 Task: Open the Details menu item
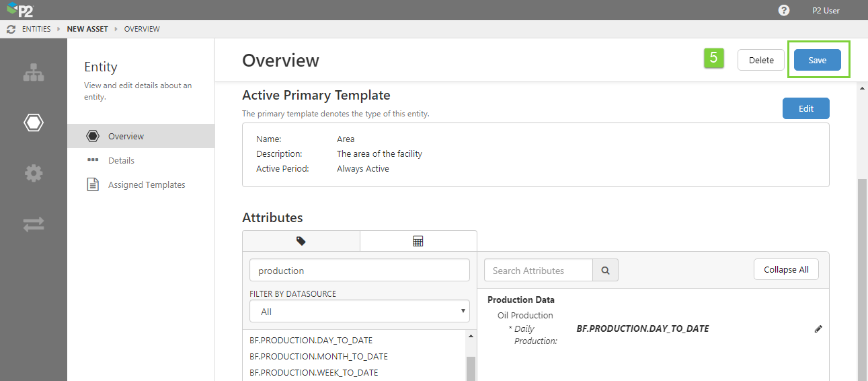121,160
